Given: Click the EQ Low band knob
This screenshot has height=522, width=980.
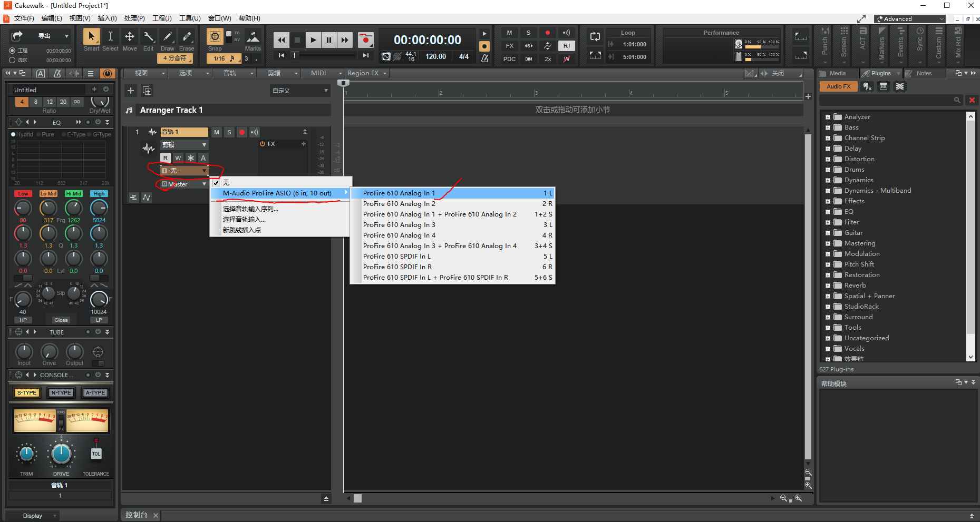Looking at the screenshot, I should coord(23,208).
